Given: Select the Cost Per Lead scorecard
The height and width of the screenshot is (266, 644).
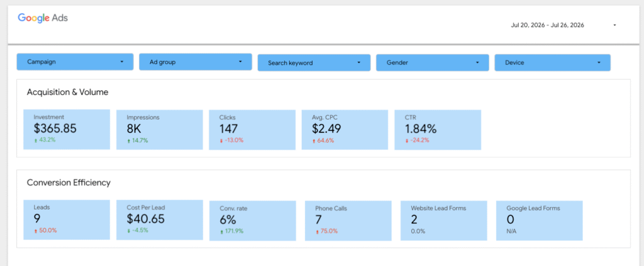Looking at the screenshot, I should pos(159,219).
